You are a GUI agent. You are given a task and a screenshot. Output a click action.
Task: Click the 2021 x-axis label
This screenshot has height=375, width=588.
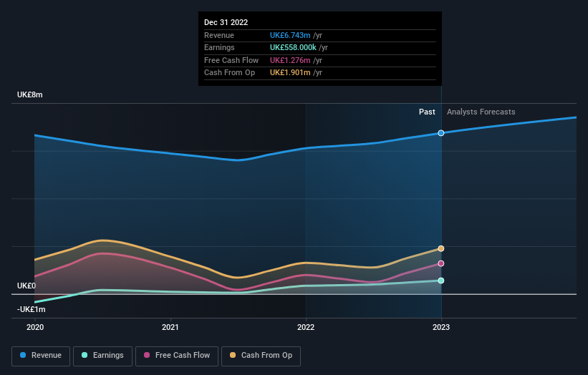pyautogui.click(x=170, y=327)
